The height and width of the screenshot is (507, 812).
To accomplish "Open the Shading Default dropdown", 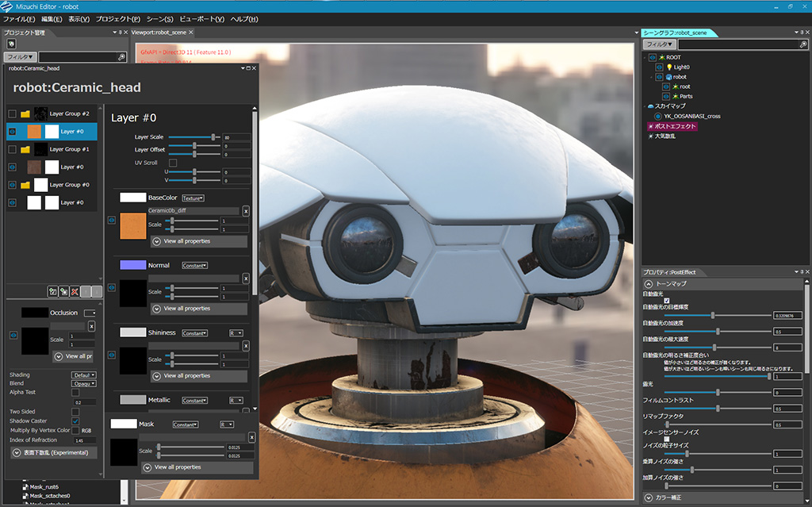I will (x=84, y=374).
